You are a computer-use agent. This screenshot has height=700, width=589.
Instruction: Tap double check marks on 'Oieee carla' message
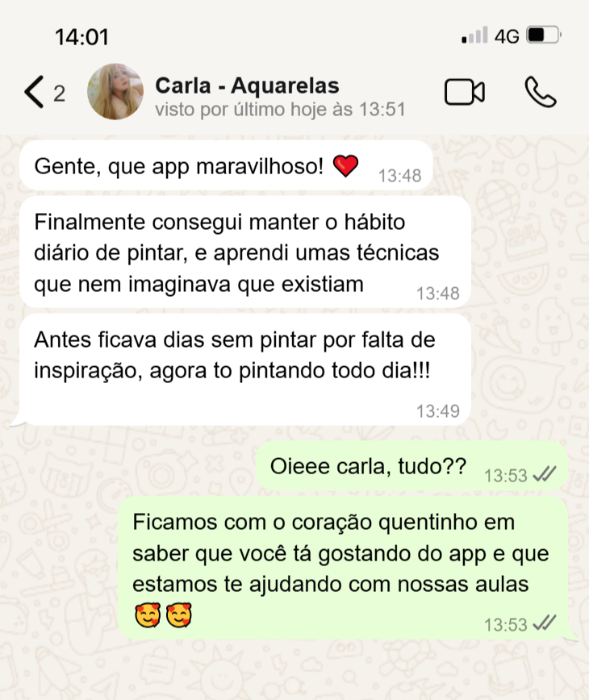point(545,474)
